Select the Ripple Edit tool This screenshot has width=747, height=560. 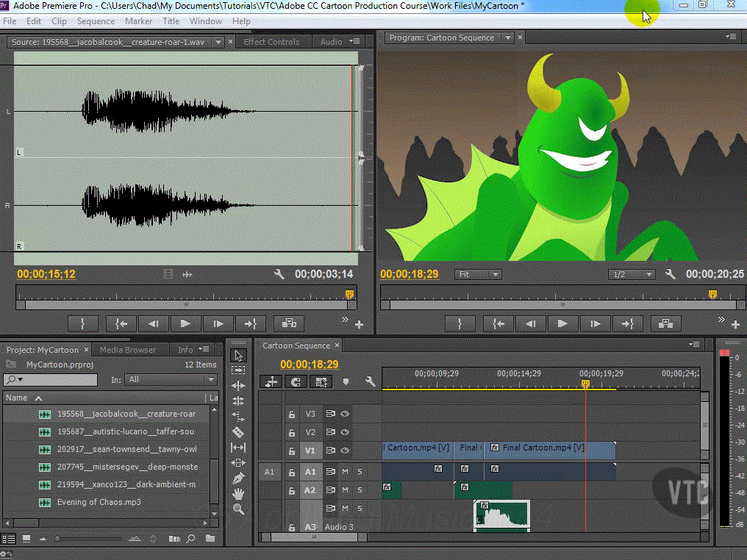pos(238,386)
